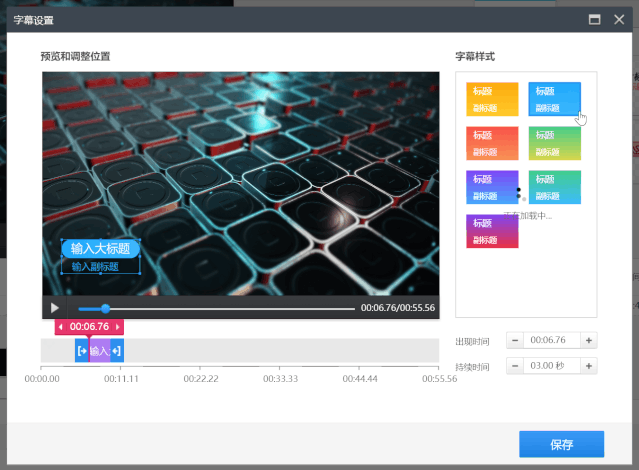Click the subtitle clip's left trim handle

82,351
